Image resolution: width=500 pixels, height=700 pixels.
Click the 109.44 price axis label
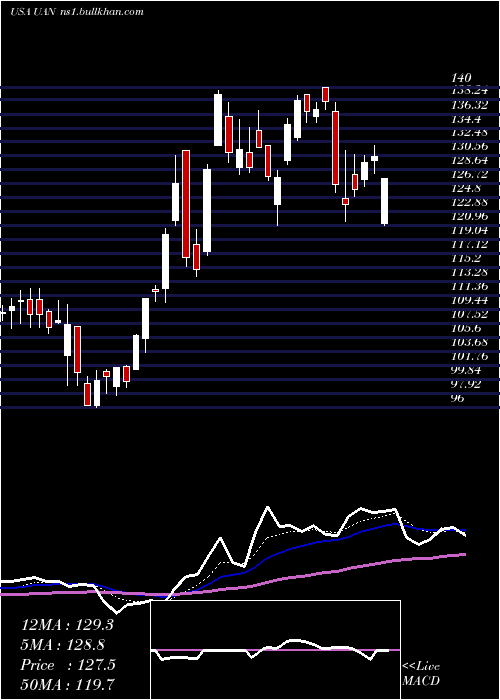(x=469, y=300)
